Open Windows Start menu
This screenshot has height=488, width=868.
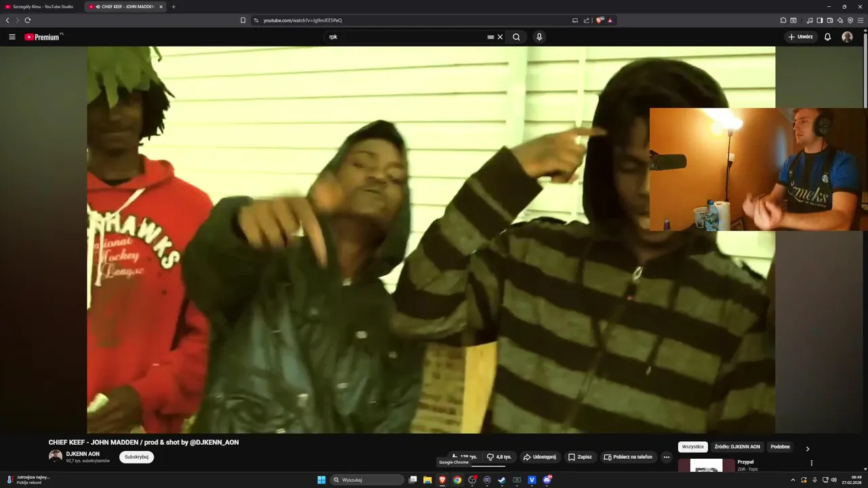[321, 480]
